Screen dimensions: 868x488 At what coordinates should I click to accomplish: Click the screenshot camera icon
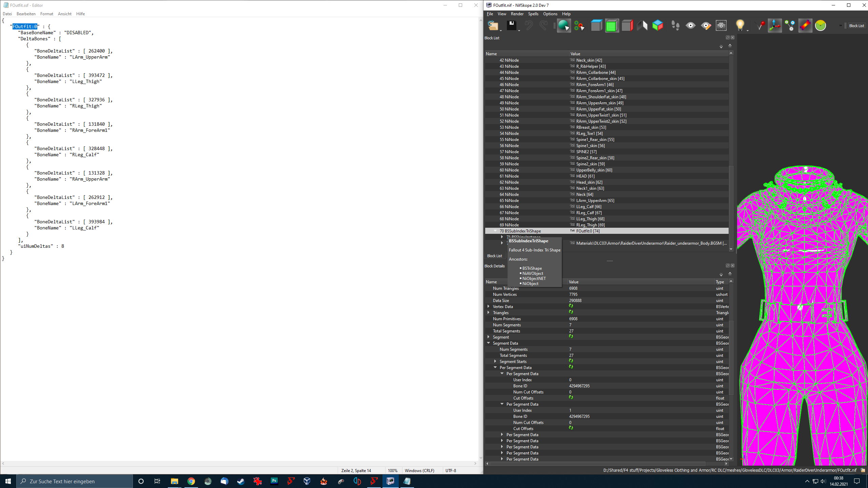coord(721,26)
